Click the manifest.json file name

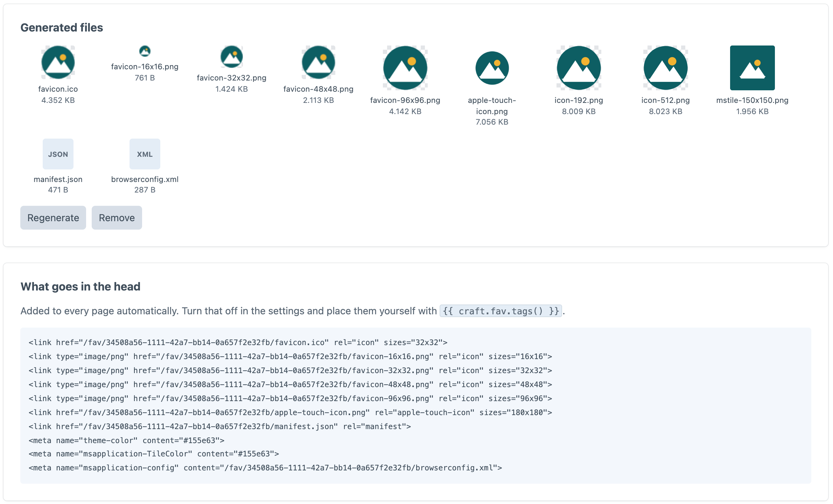(58, 179)
